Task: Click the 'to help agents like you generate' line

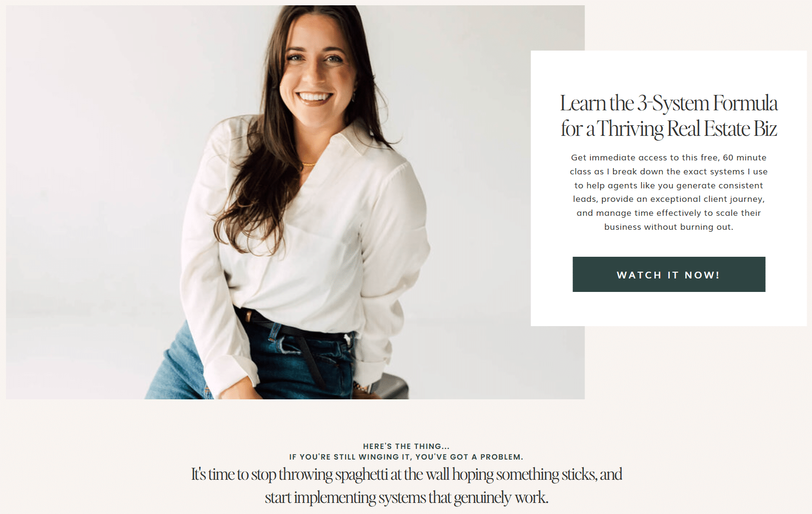Action: (668, 185)
